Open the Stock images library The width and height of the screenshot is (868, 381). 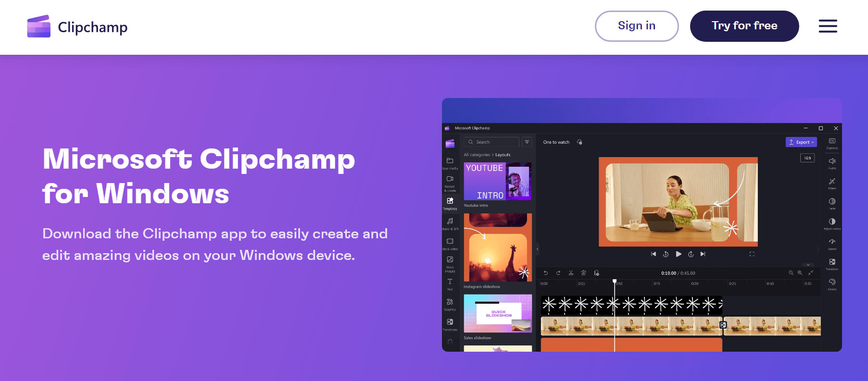click(x=450, y=265)
